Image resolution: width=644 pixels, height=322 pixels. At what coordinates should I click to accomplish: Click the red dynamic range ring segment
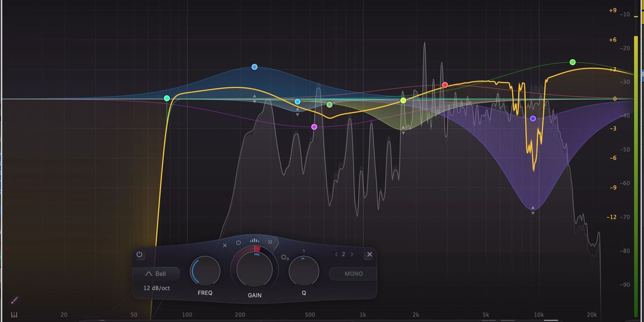pyautogui.click(x=257, y=249)
